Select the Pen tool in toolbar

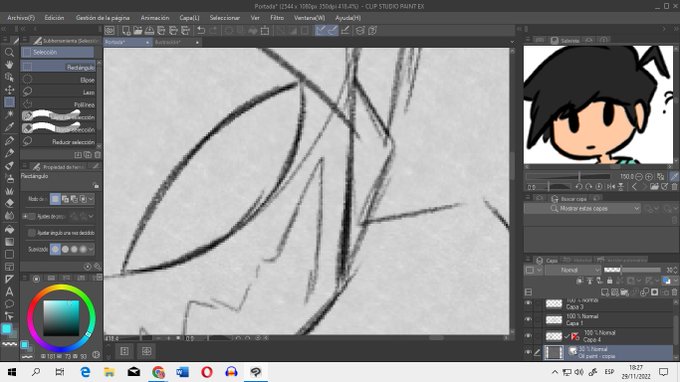[9, 140]
